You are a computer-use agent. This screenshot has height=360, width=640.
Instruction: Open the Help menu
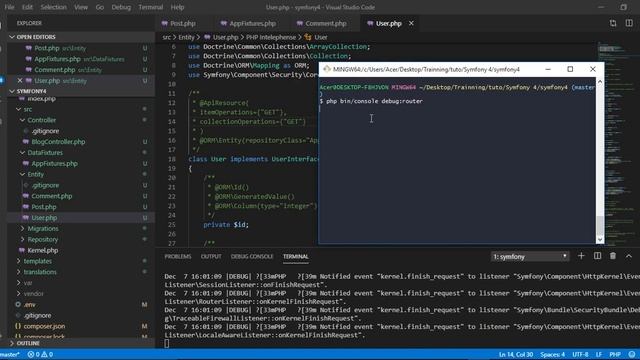(x=177, y=7)
